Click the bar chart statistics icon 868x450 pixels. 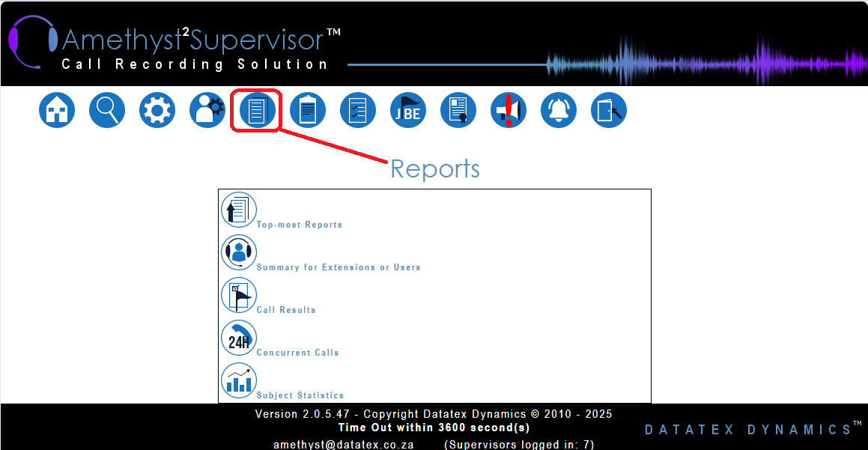coord(239,381)
